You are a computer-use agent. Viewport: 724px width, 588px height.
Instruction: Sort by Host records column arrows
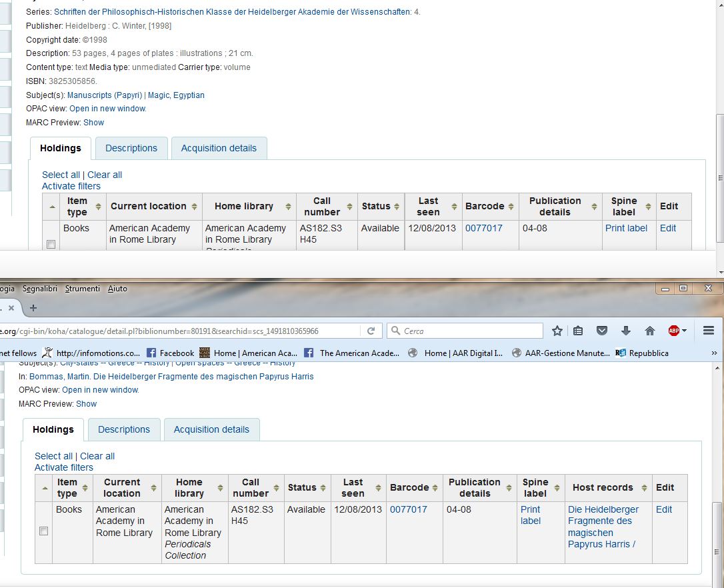(x=645, y=488)
